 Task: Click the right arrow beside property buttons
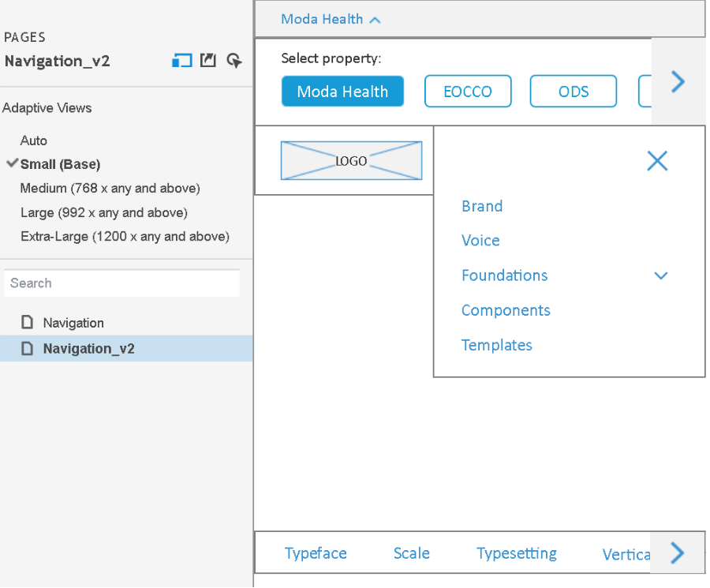click(x=677, y=81)
